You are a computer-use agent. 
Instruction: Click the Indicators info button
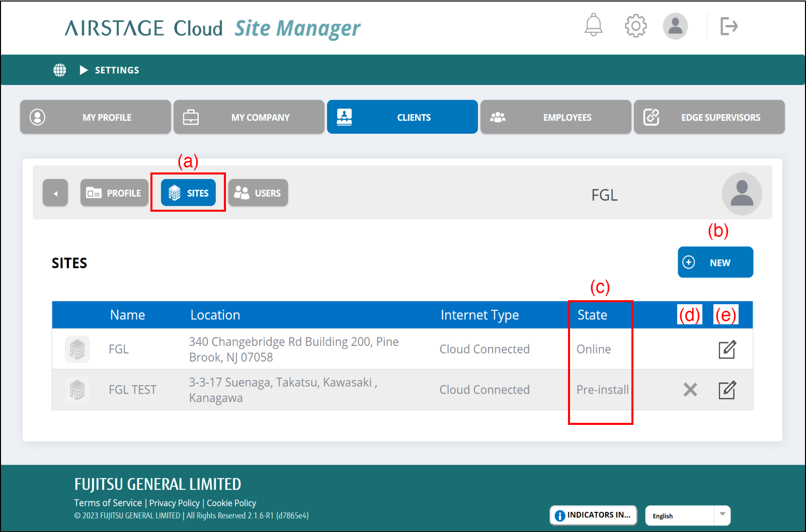(x=593, y=515)
